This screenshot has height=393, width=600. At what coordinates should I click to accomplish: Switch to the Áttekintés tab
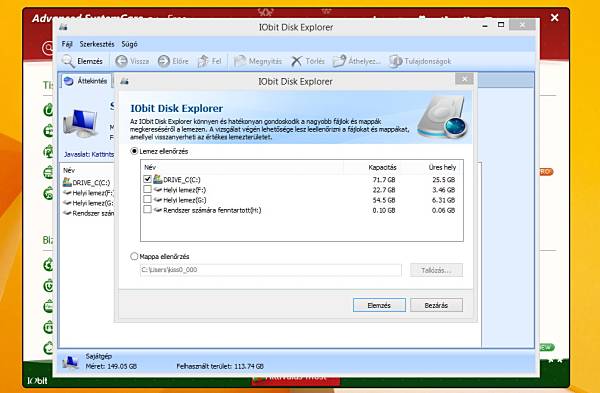point(86,81)
